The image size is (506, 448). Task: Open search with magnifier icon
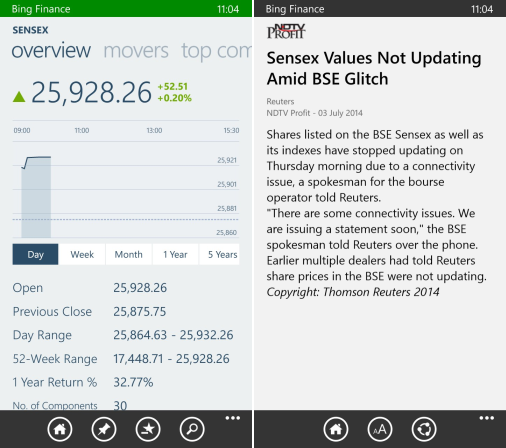click(x=192, y=429)
